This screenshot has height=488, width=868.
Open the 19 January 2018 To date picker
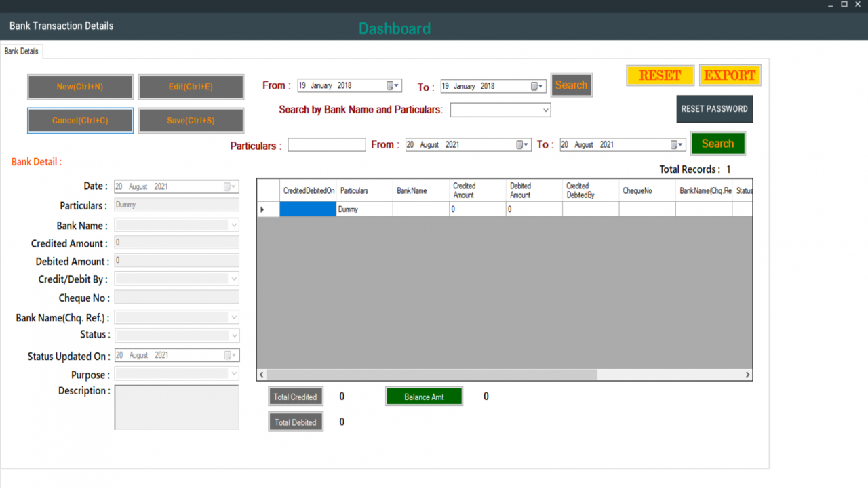pos(494,86)
